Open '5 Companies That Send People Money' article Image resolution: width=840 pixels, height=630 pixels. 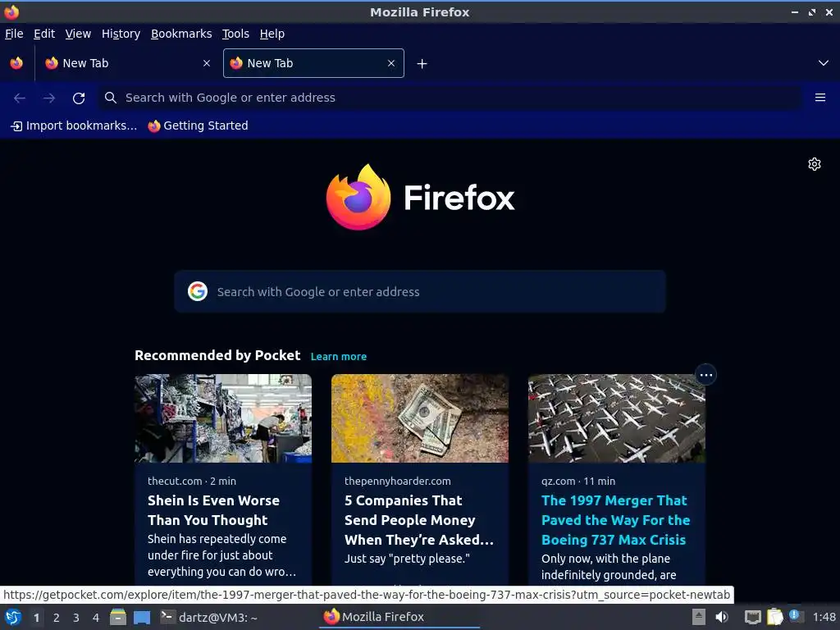pyautogui.click(x=419, y=520)
